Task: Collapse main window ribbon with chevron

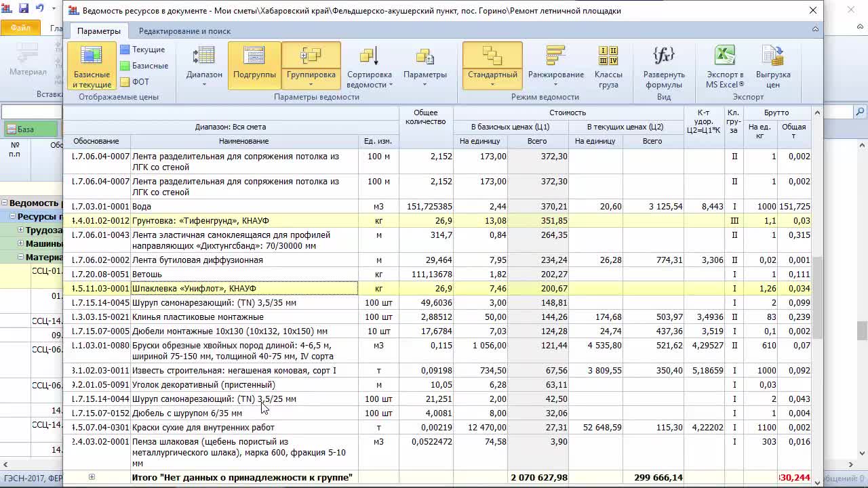Action: coord(860,28)
